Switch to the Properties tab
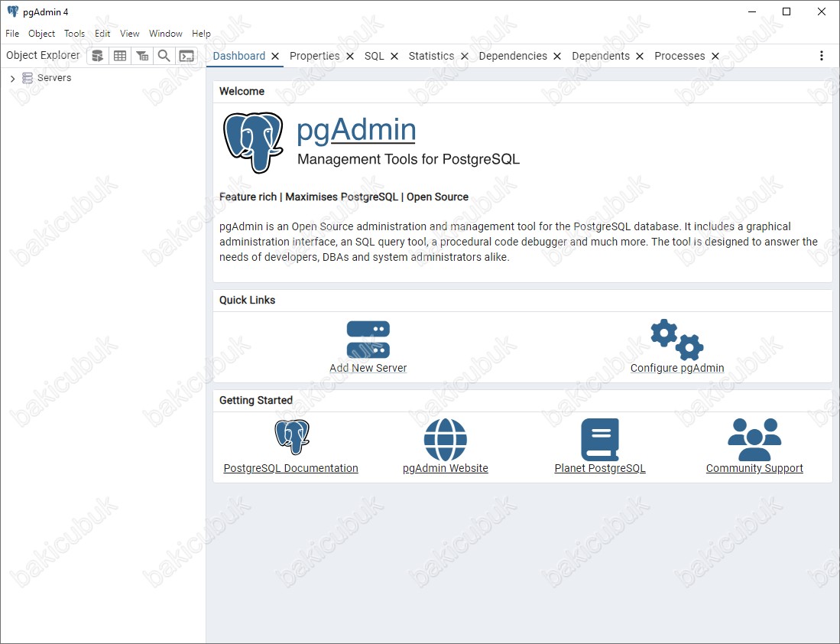Image resolution: width=840 pixels, height=644 pixels. tap(314, 56)
